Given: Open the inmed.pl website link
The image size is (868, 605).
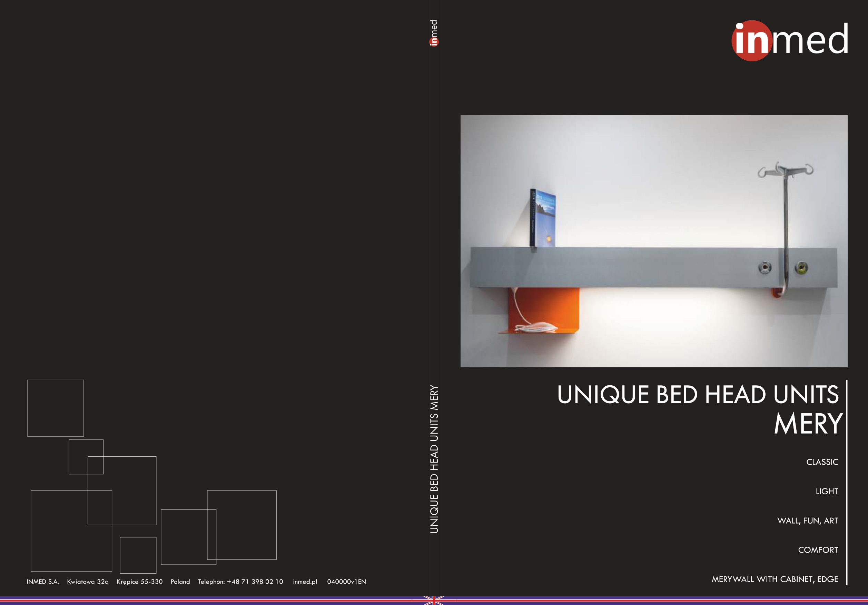Looking at the screenshot, I should coord(305,582).
